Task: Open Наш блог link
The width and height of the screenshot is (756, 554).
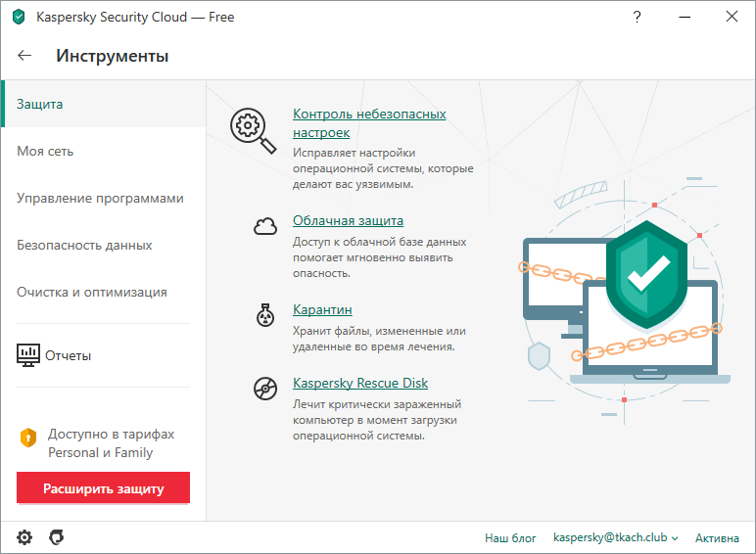Action: tap(510, 538)
